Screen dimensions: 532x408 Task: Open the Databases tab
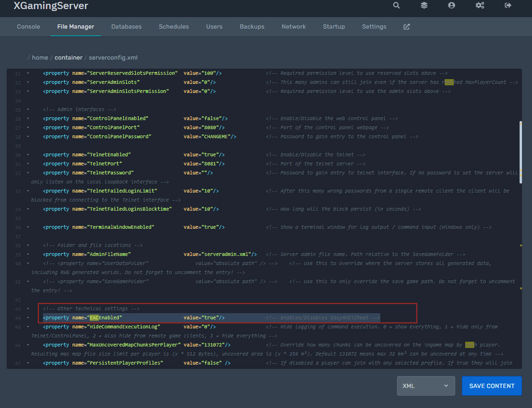pyautogui.click(x=126, y=27)
